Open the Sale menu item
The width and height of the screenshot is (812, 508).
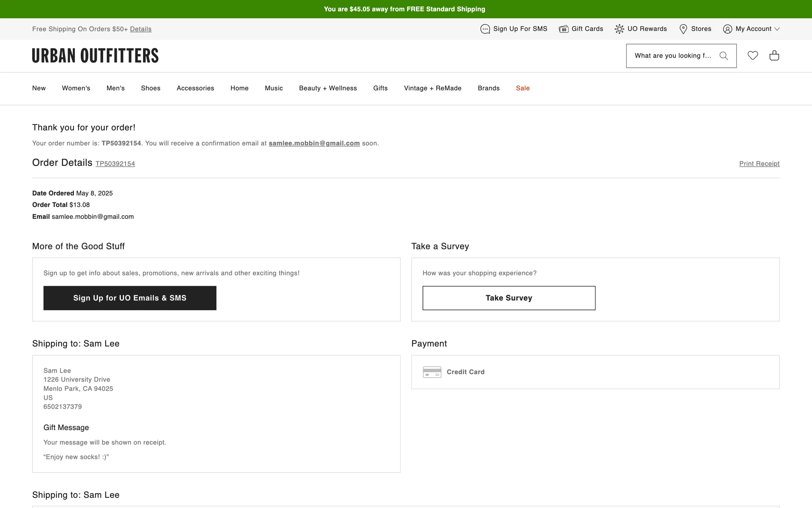click(523, 88)
